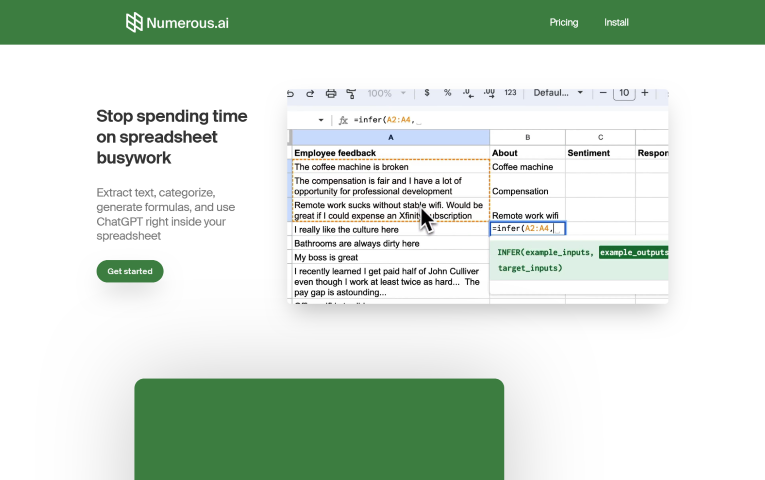
Task: Click active cell containing =infer(A2:A4,
Action: point(527,228)
